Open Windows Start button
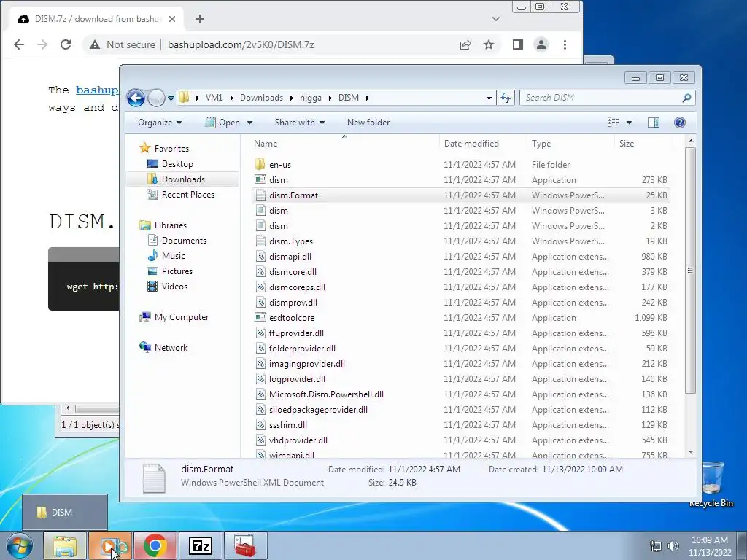 click(19, 546)
